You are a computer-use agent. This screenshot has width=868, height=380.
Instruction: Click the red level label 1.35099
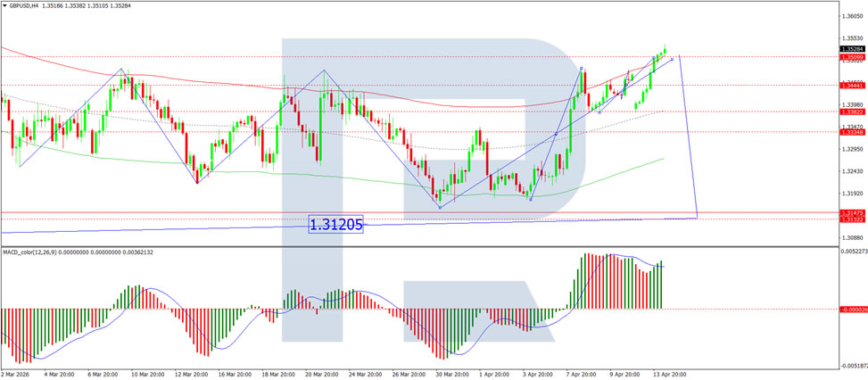click(853, 57)
